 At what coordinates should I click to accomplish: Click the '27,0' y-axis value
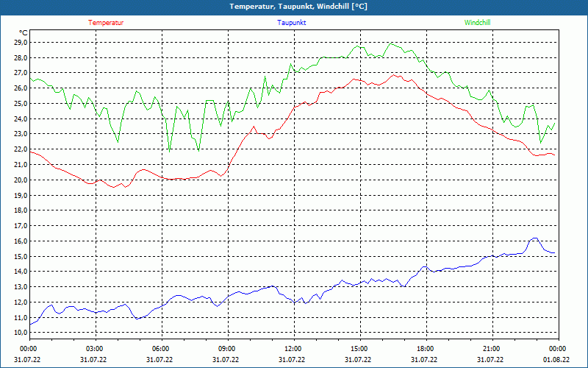coord(21,73)
